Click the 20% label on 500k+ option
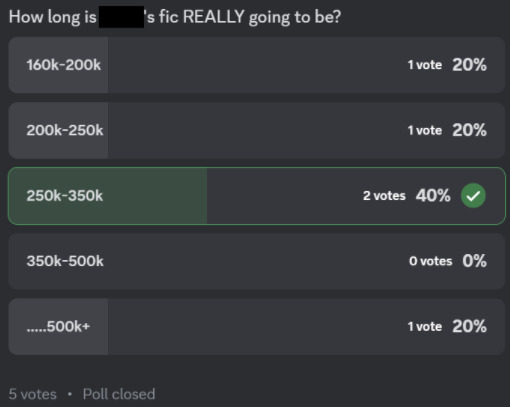 [469, 326]
